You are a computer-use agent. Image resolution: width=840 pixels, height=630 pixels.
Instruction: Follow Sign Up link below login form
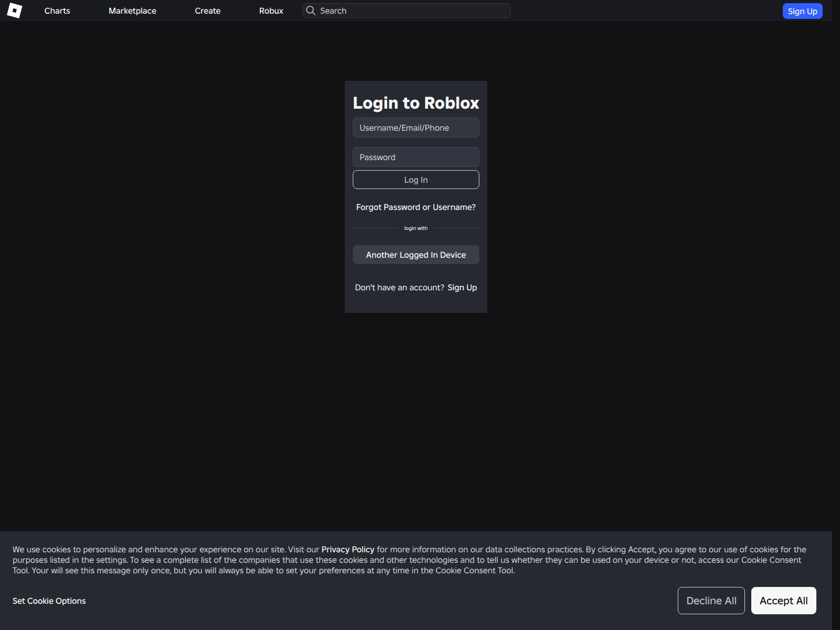click(462, 288)
